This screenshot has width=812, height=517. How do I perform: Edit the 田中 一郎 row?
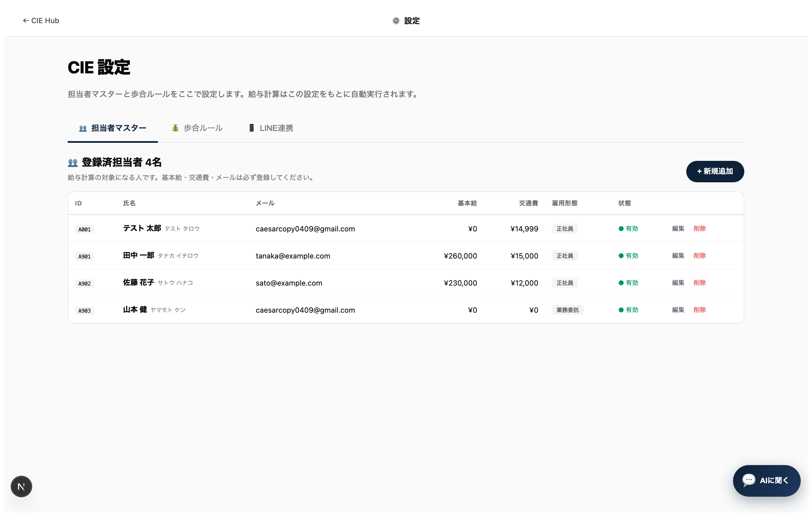[678, 255]
